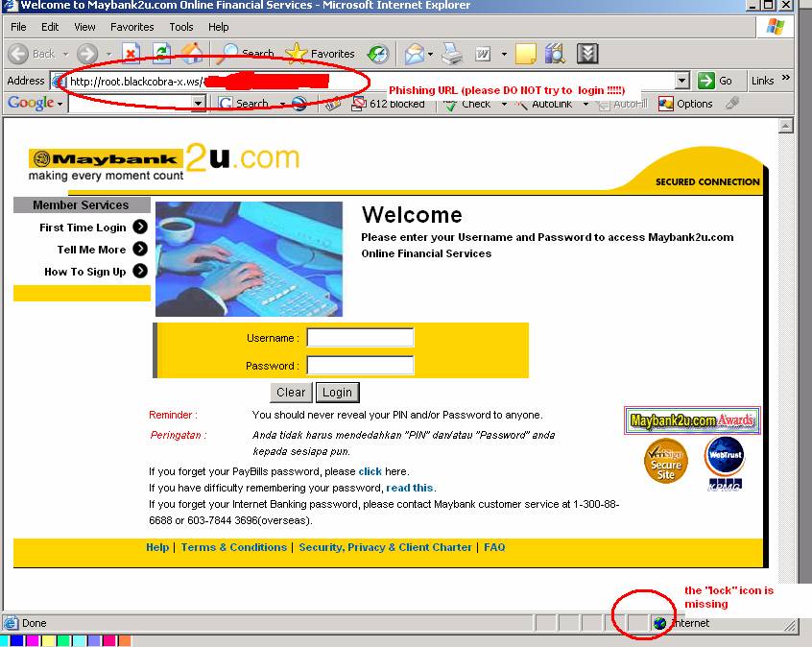The height and width of the screenshot is (647, 812).
Task: Stop page loading with red X icon
Action: (x=131, y=54)
